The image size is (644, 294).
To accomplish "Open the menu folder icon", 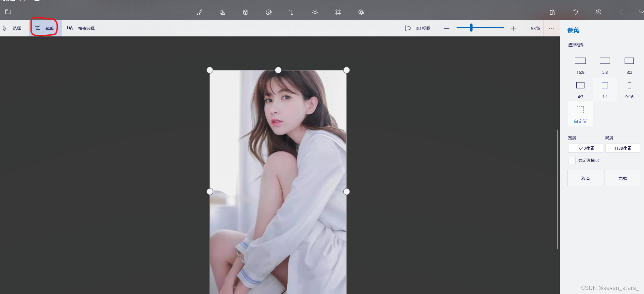I will [8, 12].
